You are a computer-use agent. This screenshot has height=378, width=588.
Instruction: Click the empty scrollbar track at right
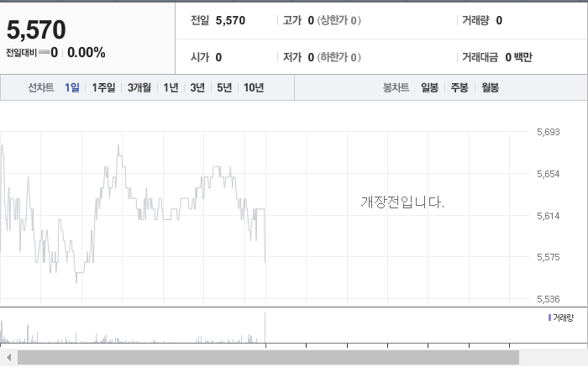tap(553, 357)
